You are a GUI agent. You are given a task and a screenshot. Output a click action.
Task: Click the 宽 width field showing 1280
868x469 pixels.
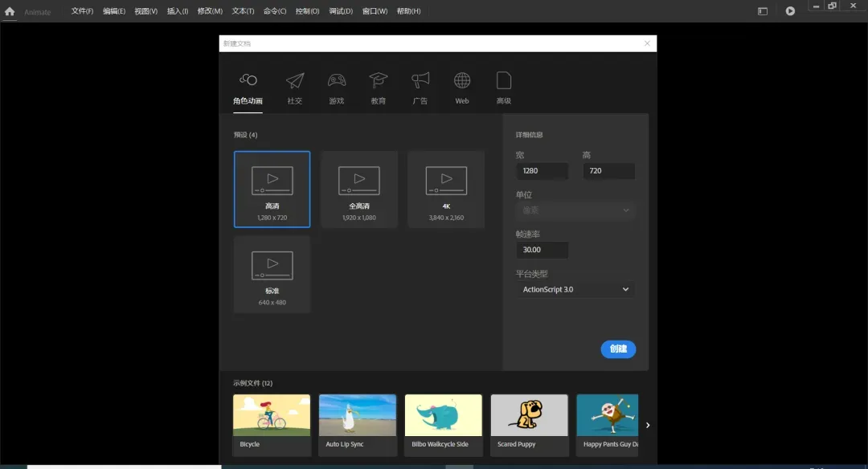542,171
